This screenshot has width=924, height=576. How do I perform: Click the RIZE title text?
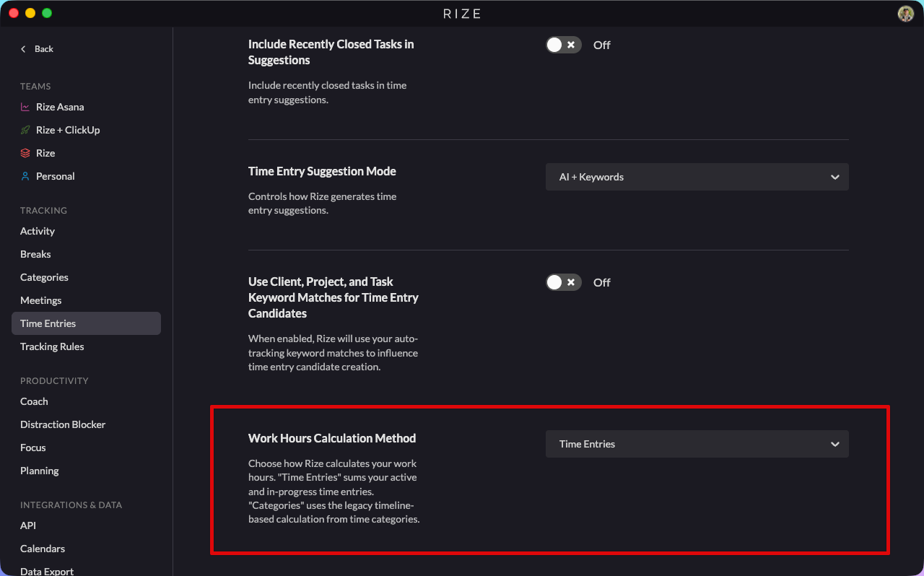tap(462, 14)
